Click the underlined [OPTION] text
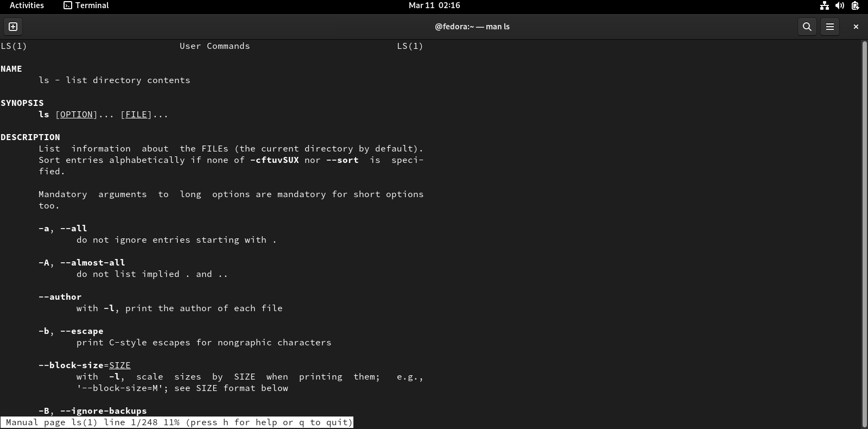868x429 pixels. [77, 115]
